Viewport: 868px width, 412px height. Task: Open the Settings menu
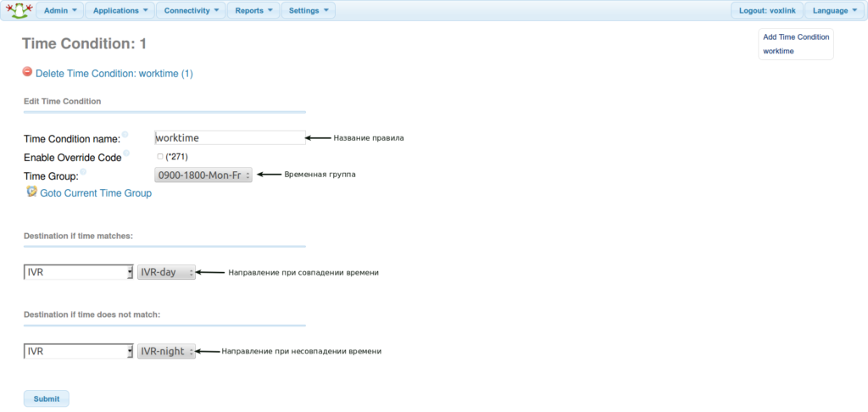309,10
